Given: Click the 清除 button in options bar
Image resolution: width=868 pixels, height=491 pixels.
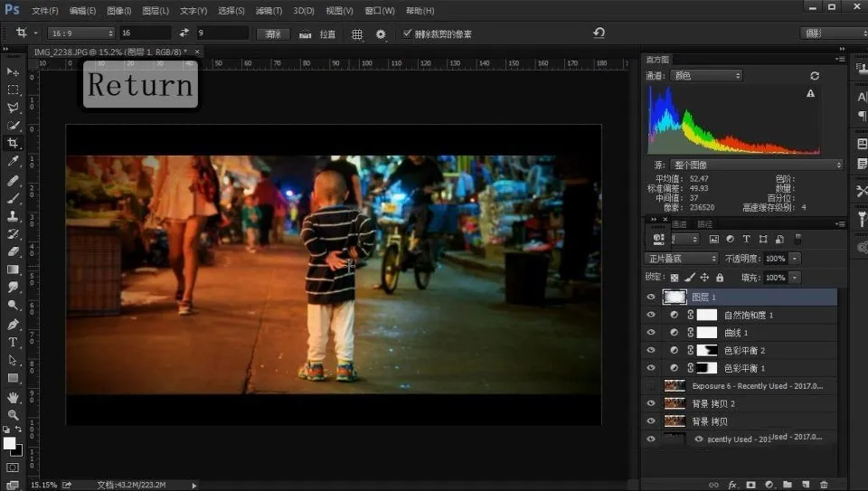Looking at the screenshot, I should pyautogui.click(x=272, y=33).
